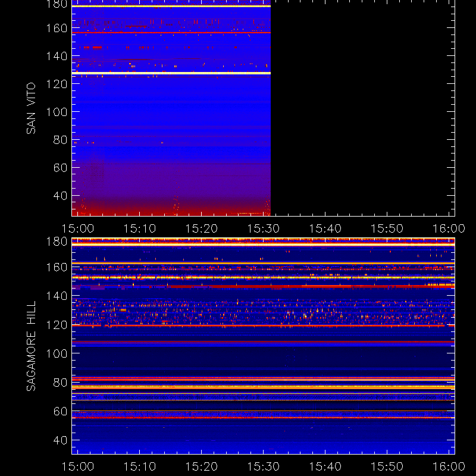This screenshot has height=476, width=476.
Task: Click 15:00 time label below Sagamore Hill plot
Action: (78, 466)
